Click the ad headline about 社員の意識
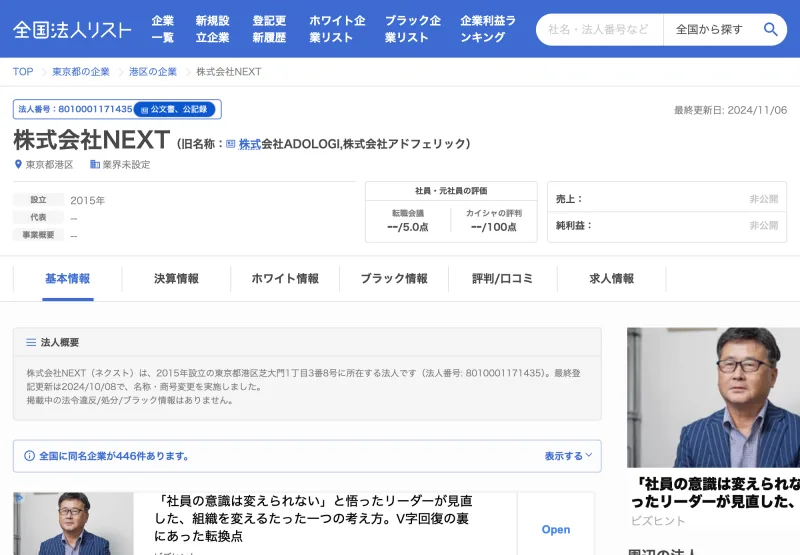800x555 pixels. pos(313,518)
